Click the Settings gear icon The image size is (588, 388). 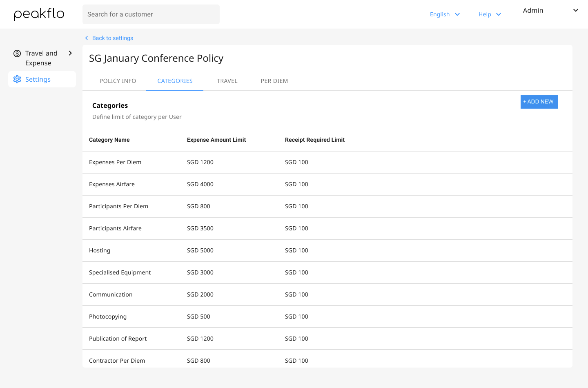[17, 79]
